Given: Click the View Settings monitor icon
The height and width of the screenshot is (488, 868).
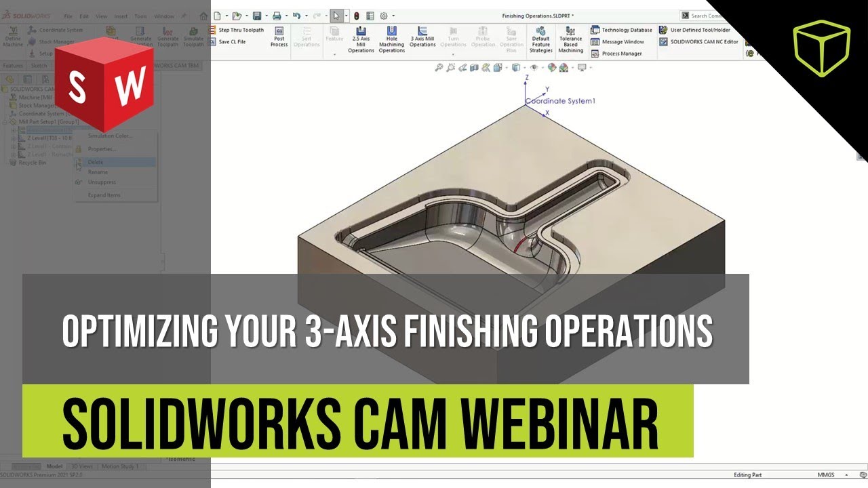Looking at the screenshot, I should (x=581, y=67).
